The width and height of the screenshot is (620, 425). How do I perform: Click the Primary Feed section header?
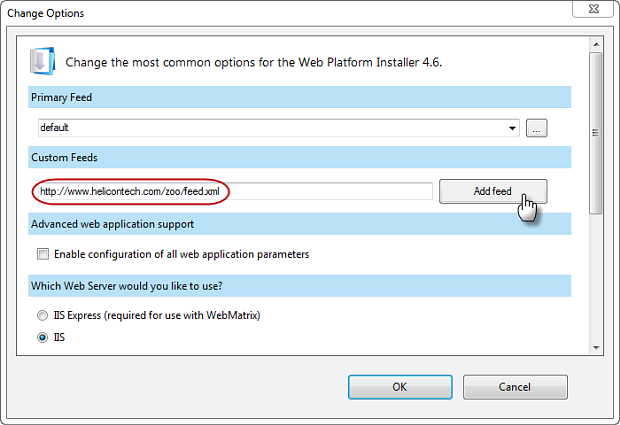(x=300, y=97)
